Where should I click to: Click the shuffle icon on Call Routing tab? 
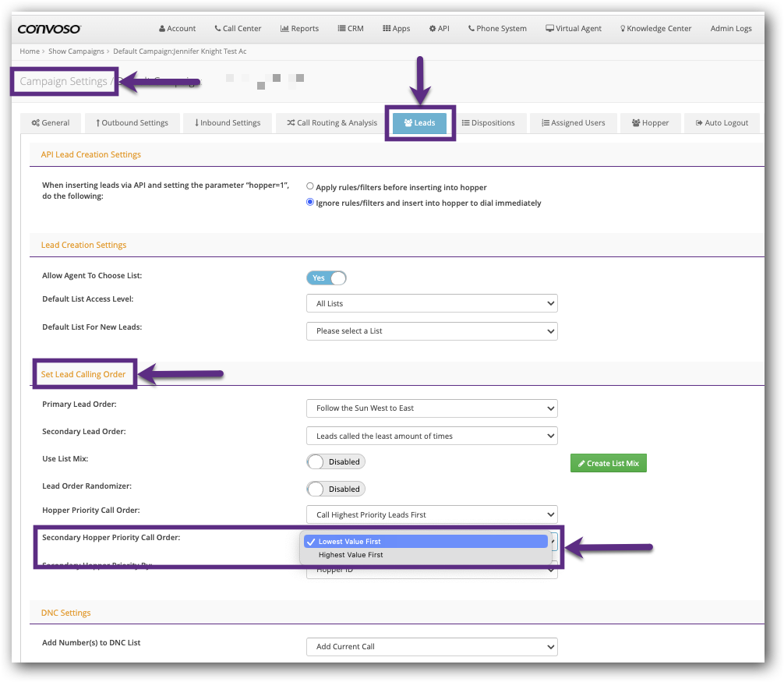[291, 123]
